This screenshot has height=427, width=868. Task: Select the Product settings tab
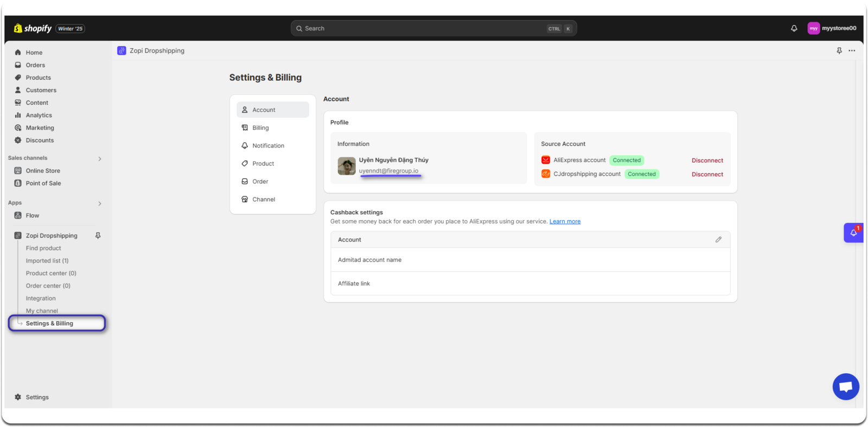coord(273,163)
